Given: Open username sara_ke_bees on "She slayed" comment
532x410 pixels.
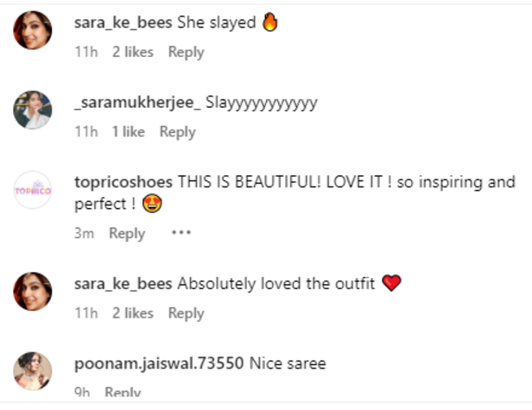Looking at the screenshot, I should [x=123, y=23].
